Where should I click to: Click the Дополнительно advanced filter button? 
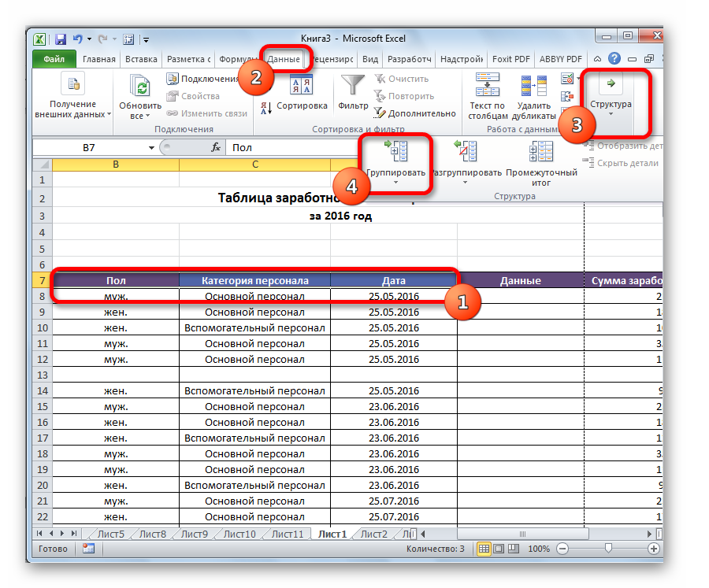pyautogui.click(x=414, y=113)
